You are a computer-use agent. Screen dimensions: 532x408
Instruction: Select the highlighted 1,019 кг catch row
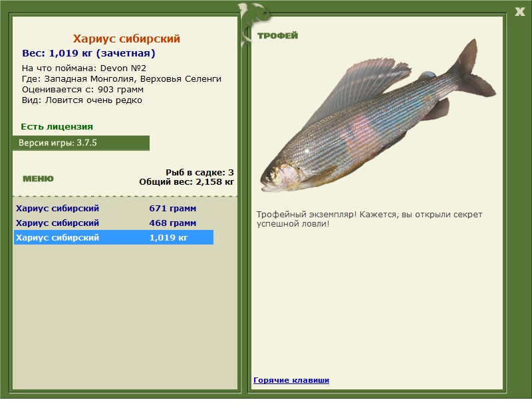(113, 238)
